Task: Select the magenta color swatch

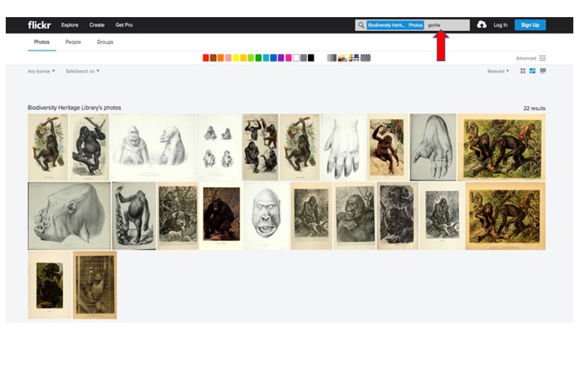Action: click(x=288, y=58)
